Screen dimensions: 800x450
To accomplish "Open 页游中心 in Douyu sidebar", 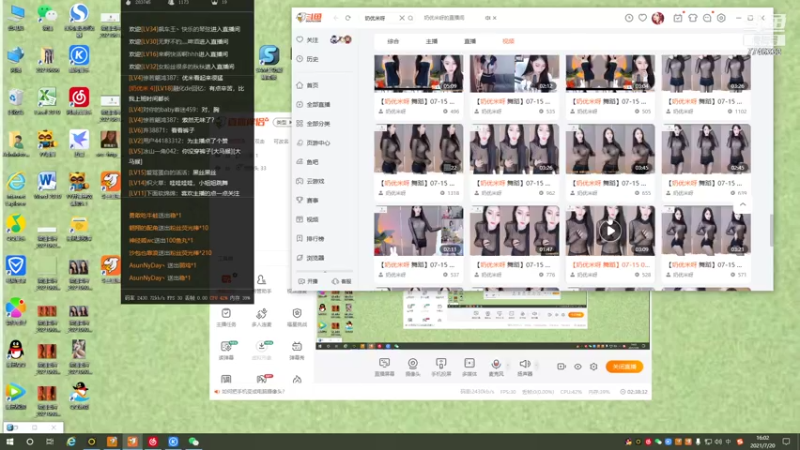I will (x=313, y=143).
